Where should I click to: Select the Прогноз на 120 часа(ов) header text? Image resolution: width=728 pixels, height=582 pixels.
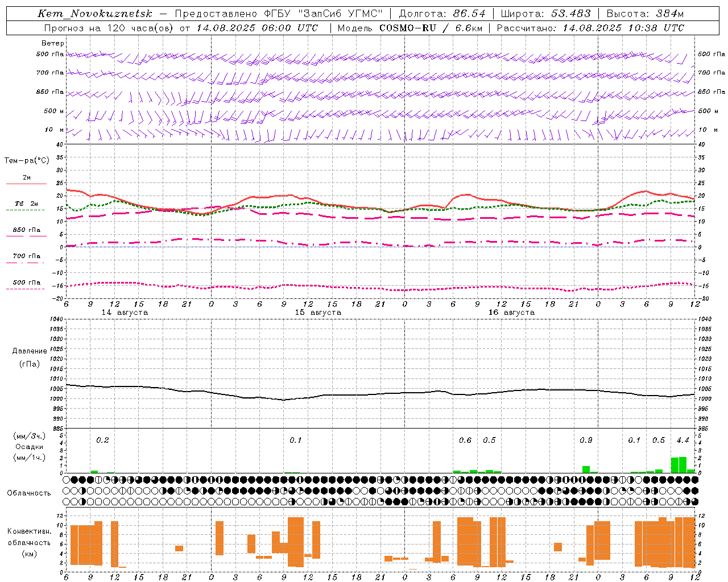point(109,28)
